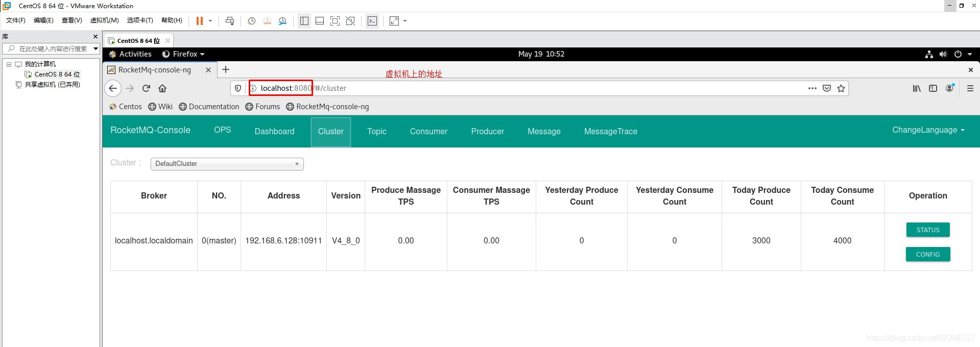Open page actions three-dot menu
Viewport: 980px width, 347px height.
[812, 88]
